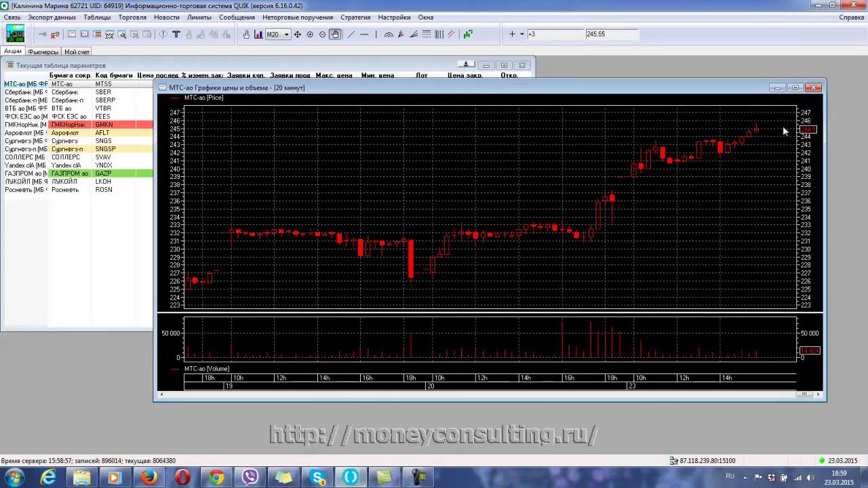
Task: Zoom out the chart with minus icon
Action: click(322, 35)
